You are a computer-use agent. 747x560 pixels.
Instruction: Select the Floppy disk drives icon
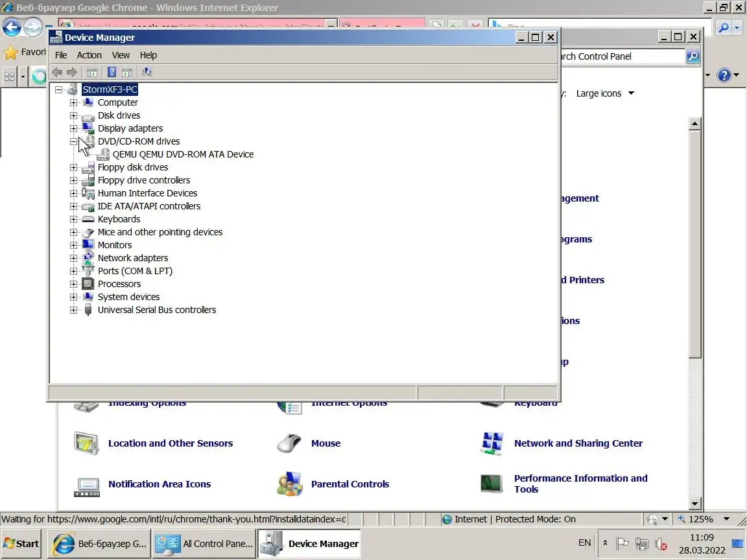[88, 167]
